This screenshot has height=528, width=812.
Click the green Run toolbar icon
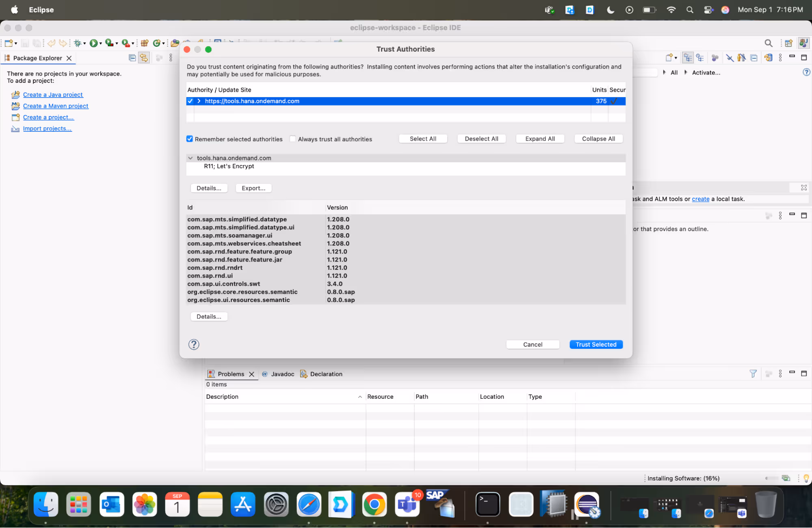93,43
